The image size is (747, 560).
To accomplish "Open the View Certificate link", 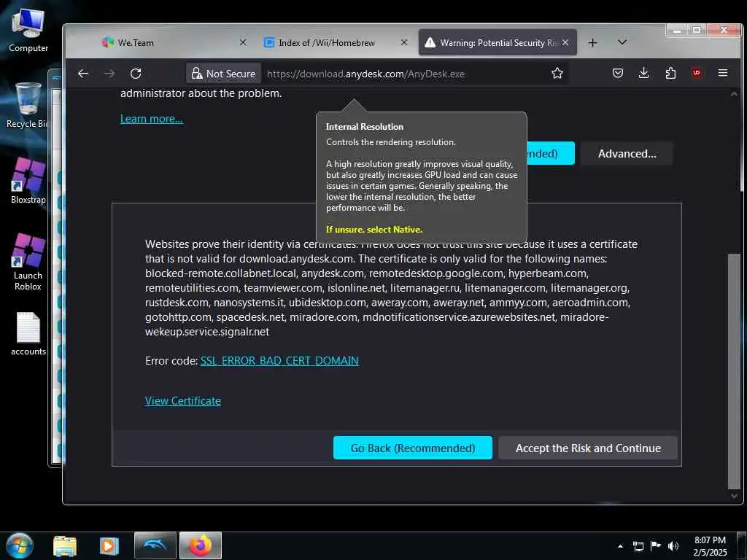I will coord(183,400).
